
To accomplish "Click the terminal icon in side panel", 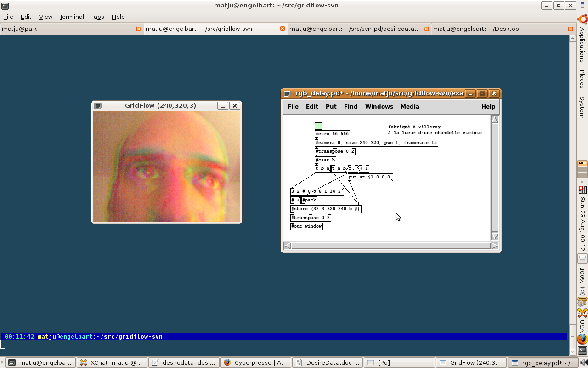I will [x=582, y=351].
